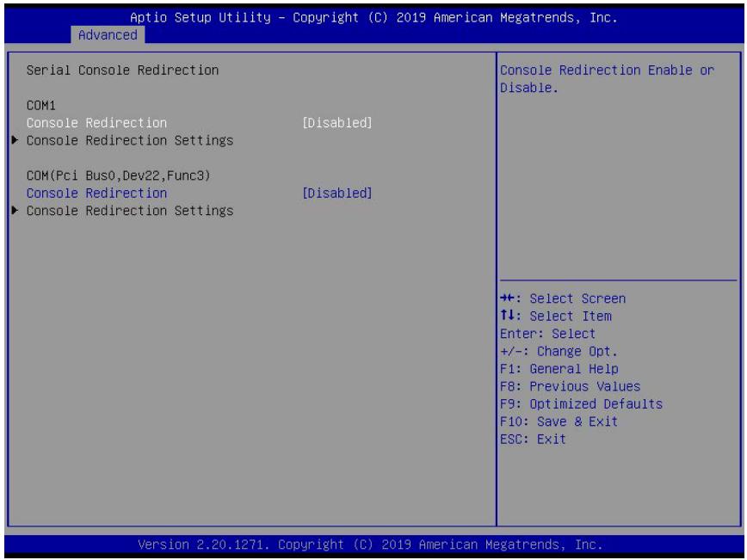
Task: Click the up-down arrows Select Item hint
Action: [x=555, y=316]
